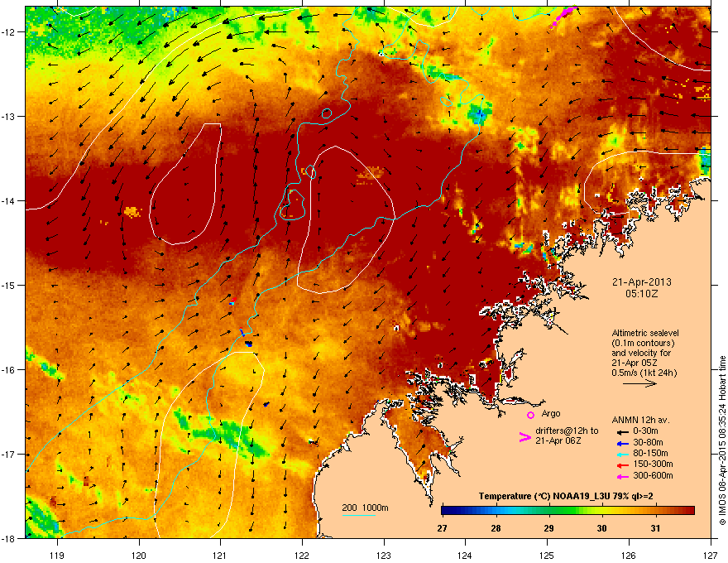Click the red 150-300m arrow legend symbol
Screen dimensions: 728x563
point(622,465)
